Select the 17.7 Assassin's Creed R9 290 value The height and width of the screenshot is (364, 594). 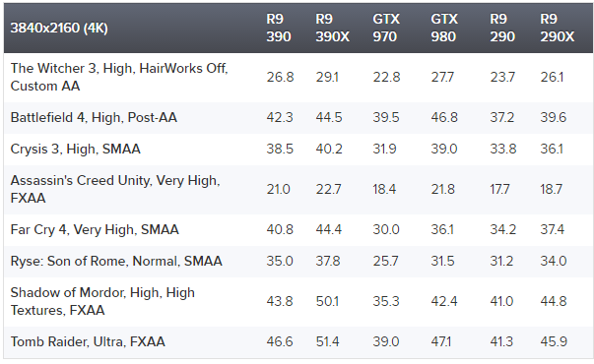(x=499, y=189)
